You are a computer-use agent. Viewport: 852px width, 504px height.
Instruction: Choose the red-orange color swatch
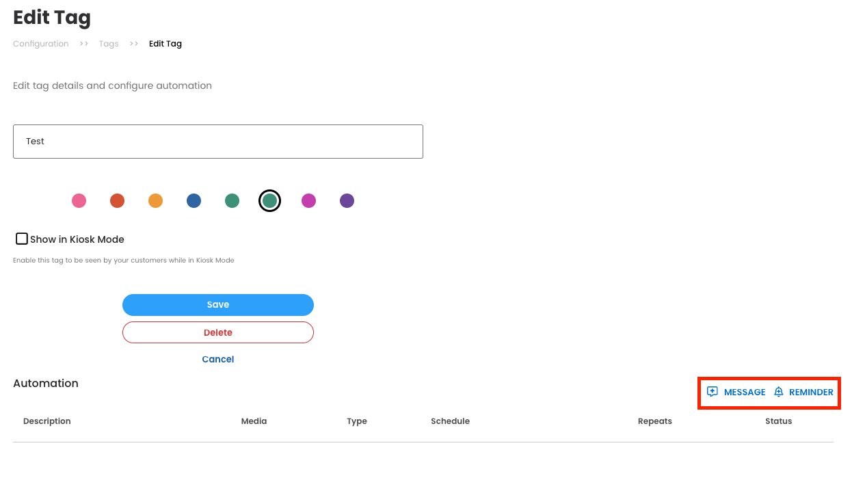pyautogui.click(x=118, y=201)
